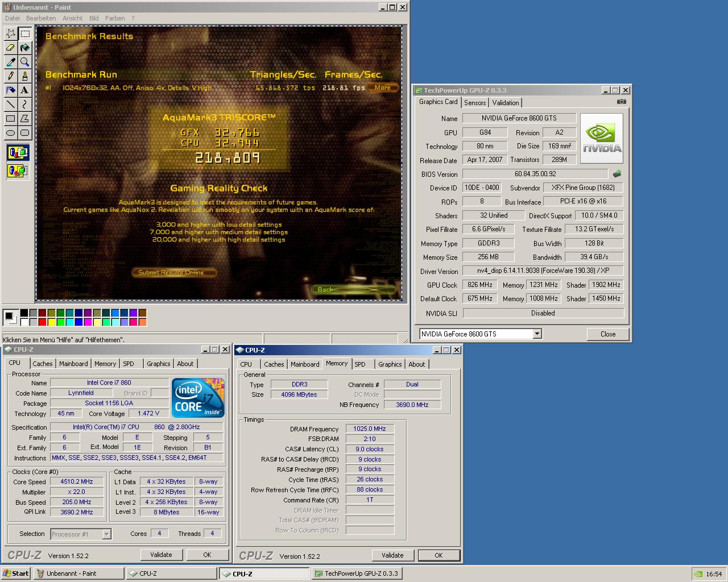Pick the magenta color swatch in Paint palette
Image resolution: width=728 pixels, height=582 pixels.
coord(88,322)
